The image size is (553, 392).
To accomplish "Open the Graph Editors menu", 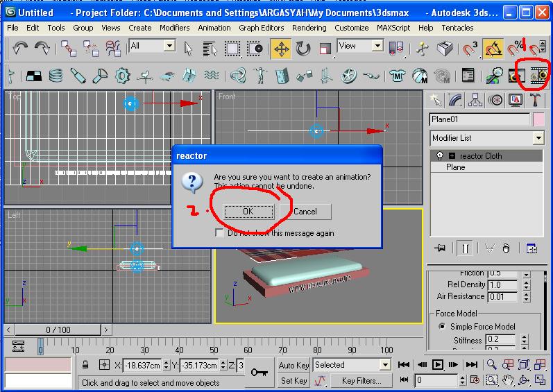I will (x=262, y=28).
